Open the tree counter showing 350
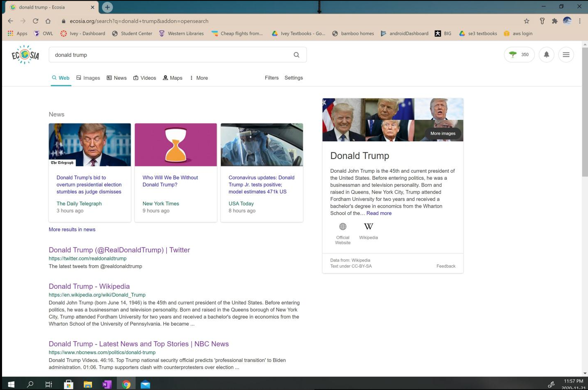Viewport: 588px width, 390px height. [x=519, y=55]
